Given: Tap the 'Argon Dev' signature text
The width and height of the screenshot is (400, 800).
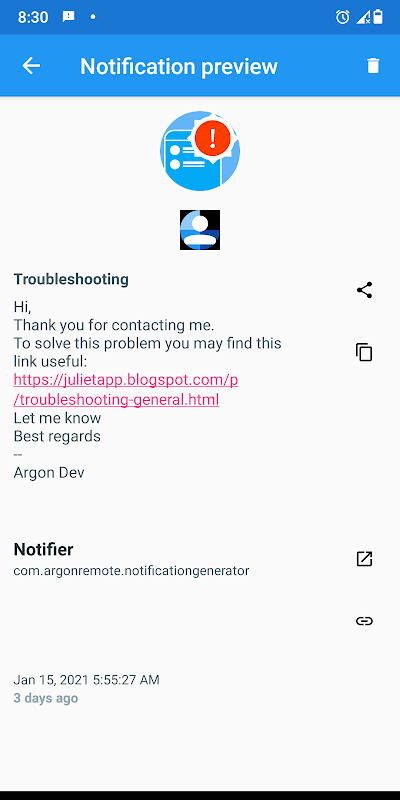Looking at the screenshot, I should tap(49, 472).
